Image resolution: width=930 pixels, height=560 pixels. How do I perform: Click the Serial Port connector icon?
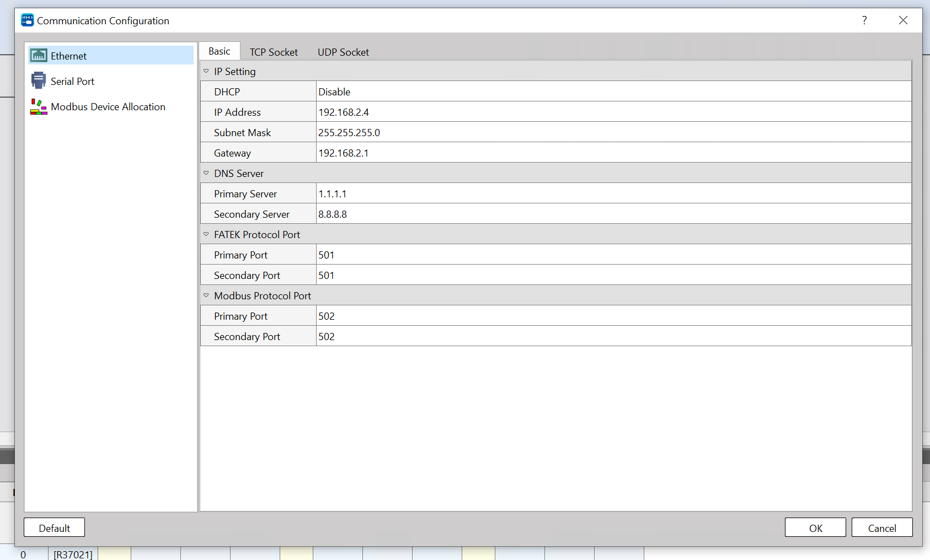(39, 81)
